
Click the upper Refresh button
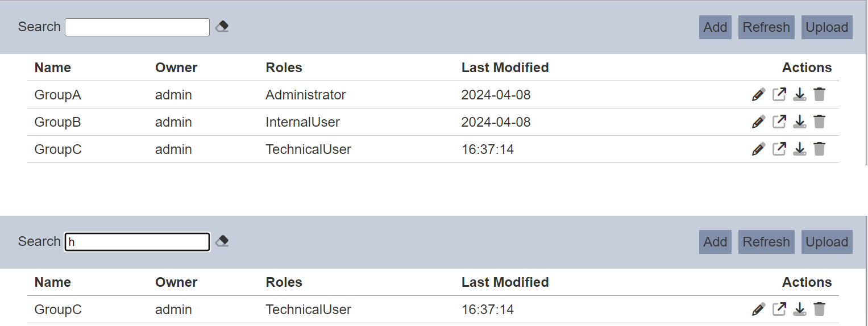pyautogui.click(x=766, y=27)
